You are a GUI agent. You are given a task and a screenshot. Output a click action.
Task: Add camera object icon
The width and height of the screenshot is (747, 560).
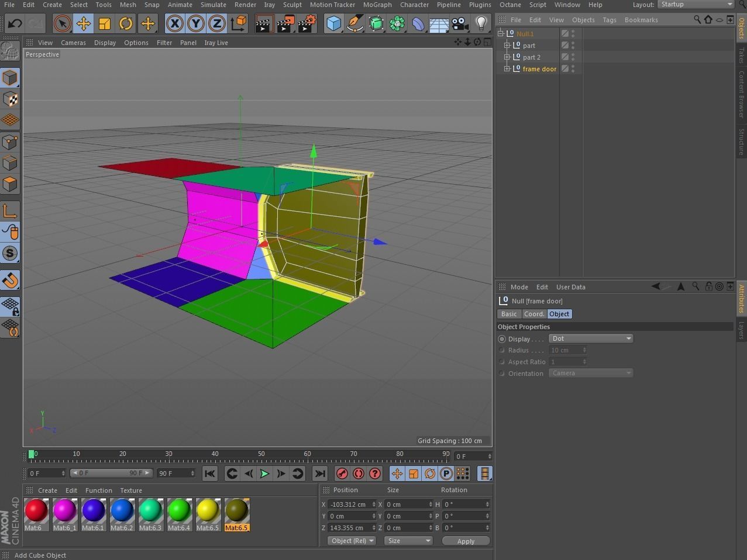(x=460, y=23)
